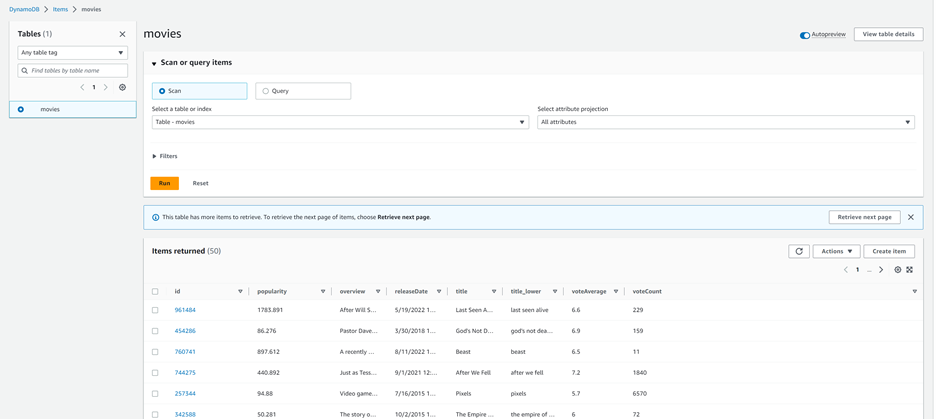Viewport: 936px width, 419px height.
Task: Toggle the Autopreview switch
Action: coord(805,35)
